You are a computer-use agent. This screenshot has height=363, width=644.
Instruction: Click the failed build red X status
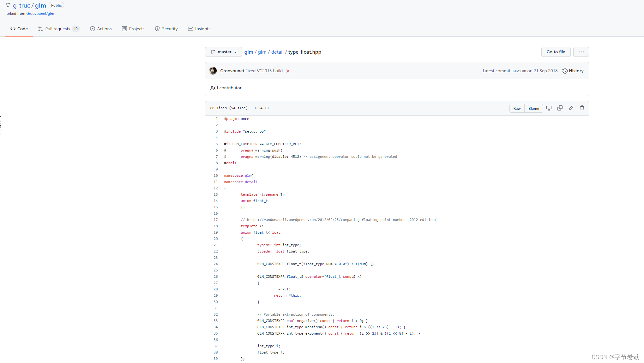click(288, 71)
